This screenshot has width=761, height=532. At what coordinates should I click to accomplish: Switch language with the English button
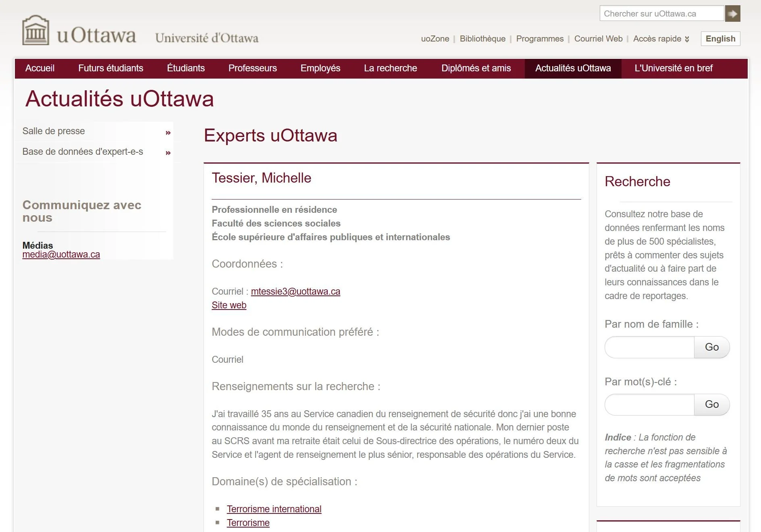[720, 39]
